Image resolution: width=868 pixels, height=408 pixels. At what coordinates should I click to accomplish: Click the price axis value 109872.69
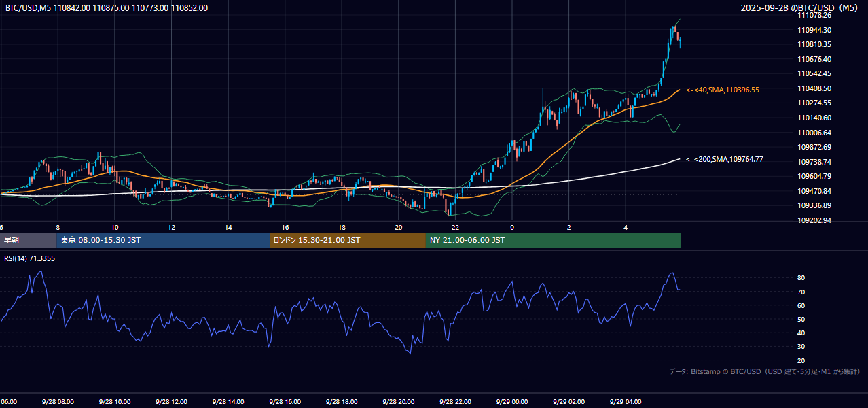coord(816,147)
